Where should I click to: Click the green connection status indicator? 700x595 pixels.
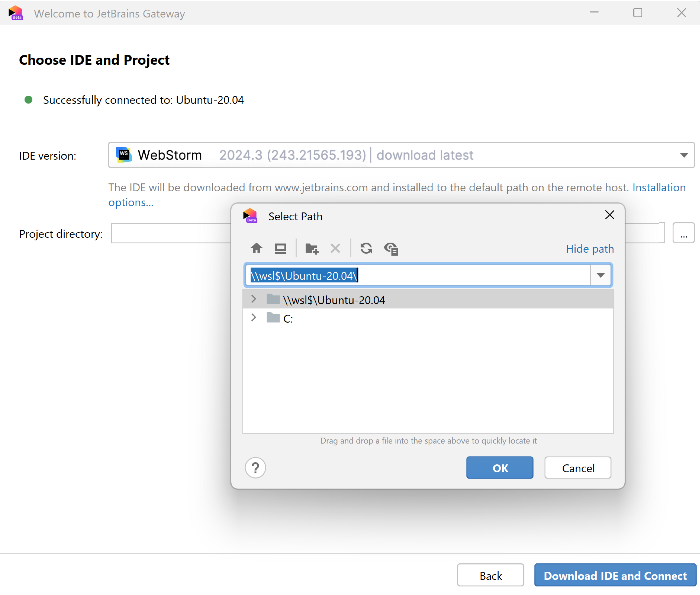click(x=28, y=100)
